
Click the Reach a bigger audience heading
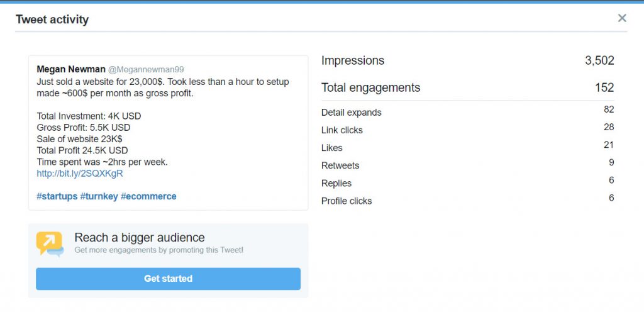(x=140, y=238)
